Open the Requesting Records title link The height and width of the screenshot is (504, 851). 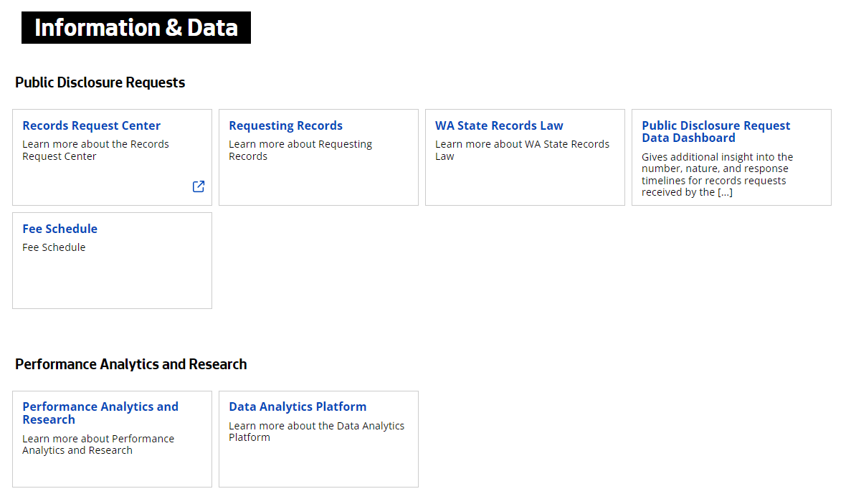coord(285,125)
